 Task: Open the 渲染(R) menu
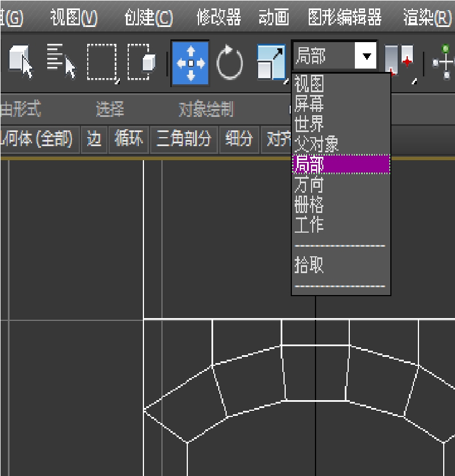click(x=427, y=17)
